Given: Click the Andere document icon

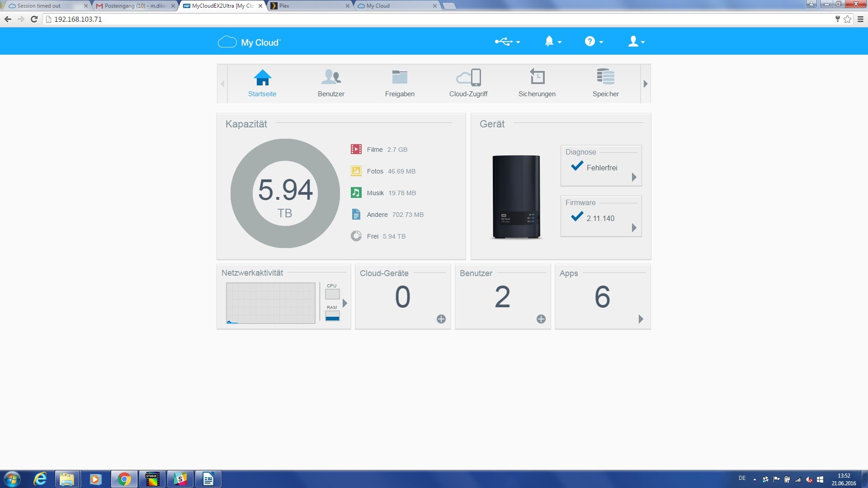Looking at the screenshot, I should [x=356, y=214].
